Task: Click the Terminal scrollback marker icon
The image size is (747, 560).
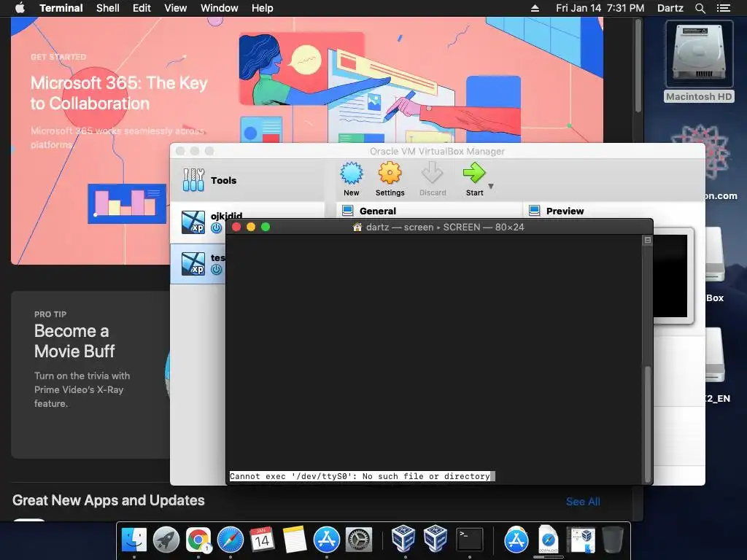Action: coord(648,241)
